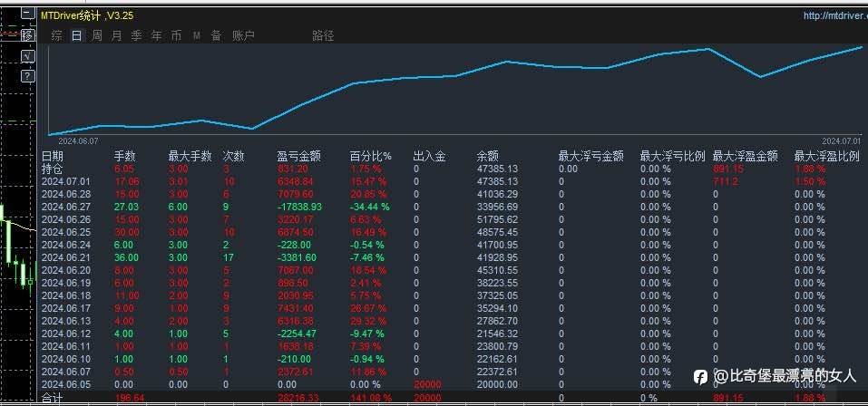The height and width of the screenshot is (406, 868).
Task: Click the 余额 column header
Action: coord(488,157)
